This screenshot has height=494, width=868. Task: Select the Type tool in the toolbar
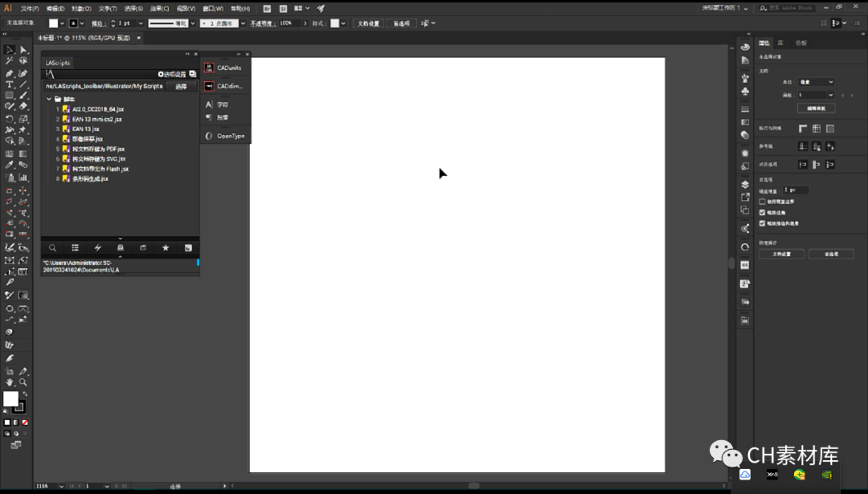pyautogui.click(x=10, y=84)
